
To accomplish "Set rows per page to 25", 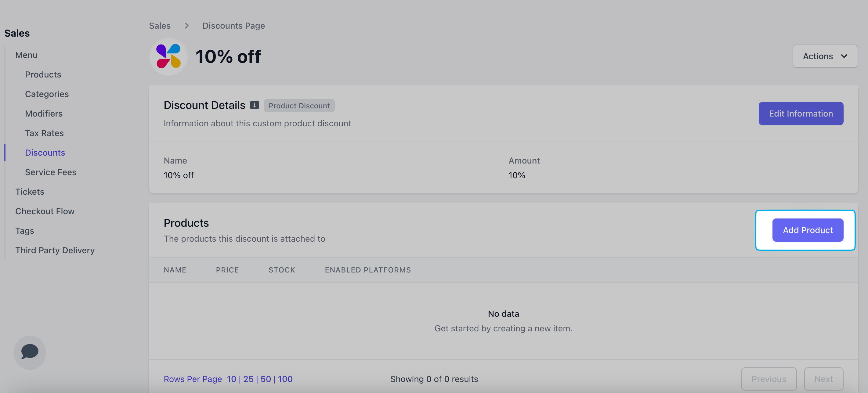I will [x=248, y=379].
